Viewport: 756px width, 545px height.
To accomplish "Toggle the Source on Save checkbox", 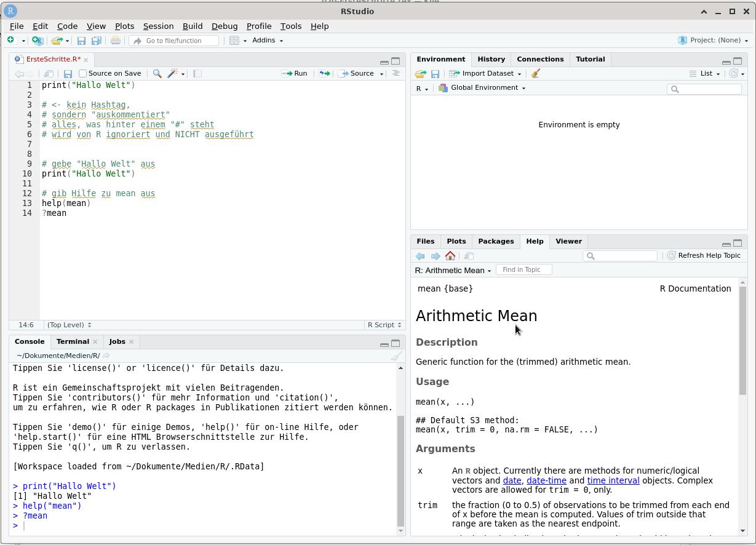I will (x=83, y=74).
